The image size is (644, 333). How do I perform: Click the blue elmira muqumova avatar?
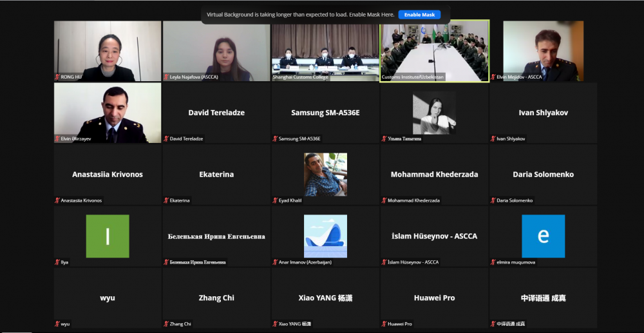point(544,236)
